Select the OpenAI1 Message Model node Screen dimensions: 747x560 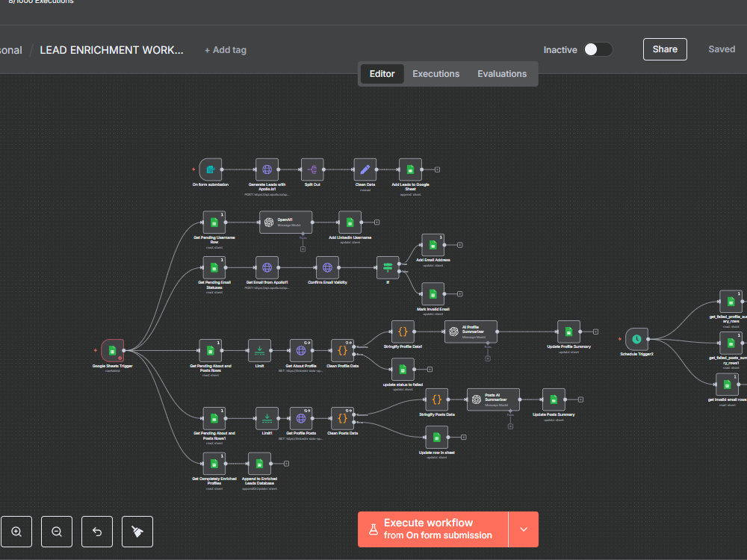pos(286,223)
